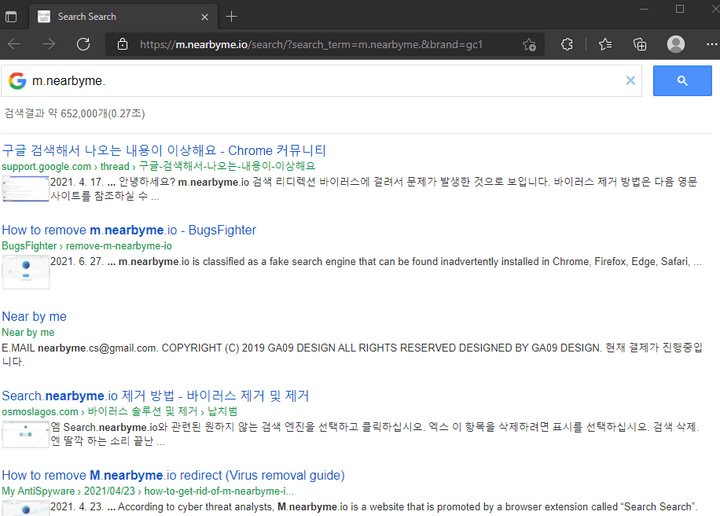
Task: Open M.nearbyme.io redirect Virus removal guide link
Action: pos(173,475)
